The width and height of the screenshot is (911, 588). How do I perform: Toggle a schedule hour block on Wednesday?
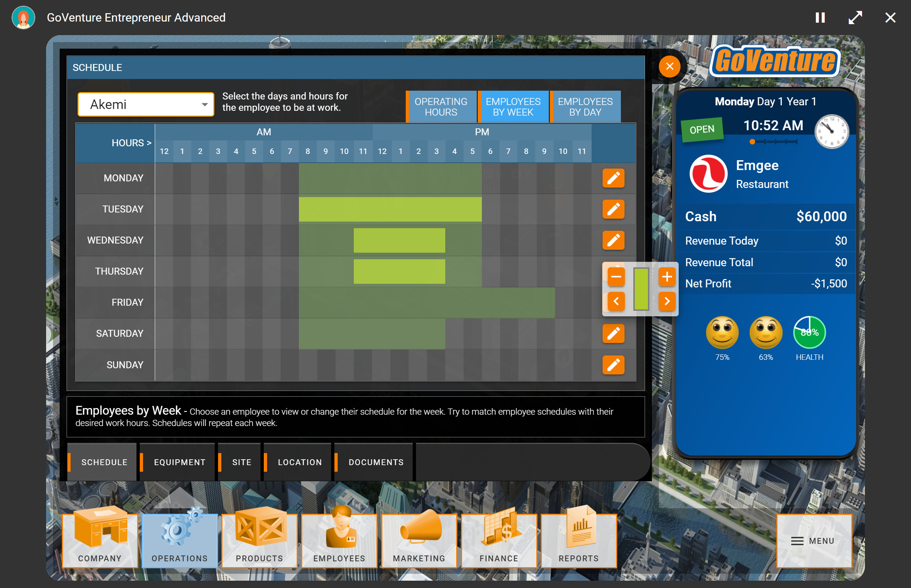point(400,240)
